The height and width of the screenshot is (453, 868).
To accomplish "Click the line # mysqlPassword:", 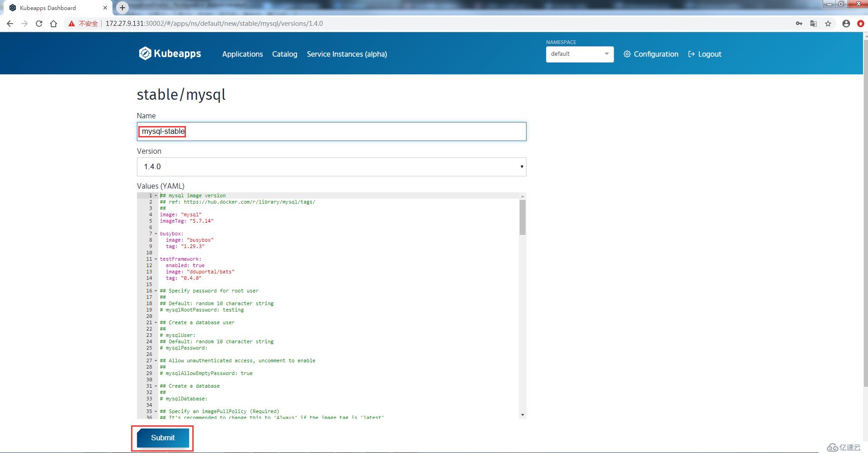I will [184, 348].
